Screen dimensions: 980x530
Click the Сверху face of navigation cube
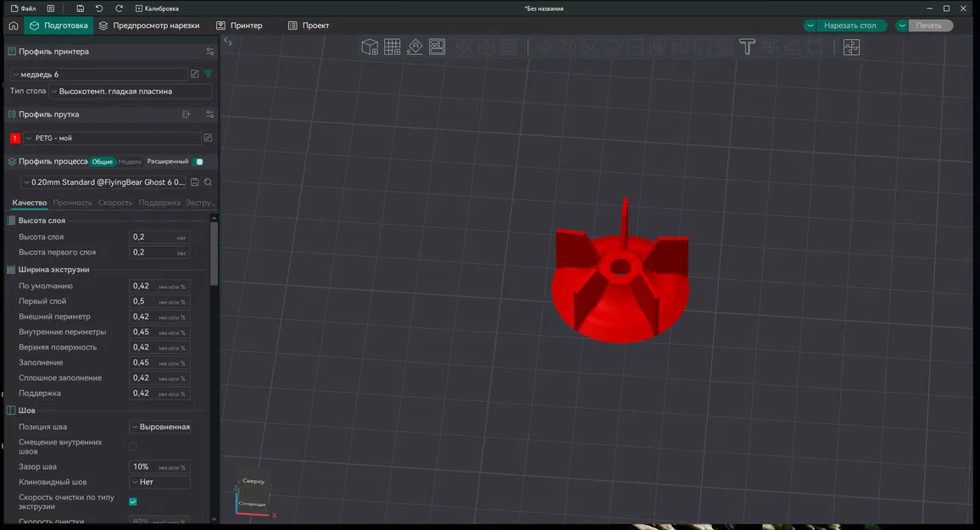(x=253, y=482)
